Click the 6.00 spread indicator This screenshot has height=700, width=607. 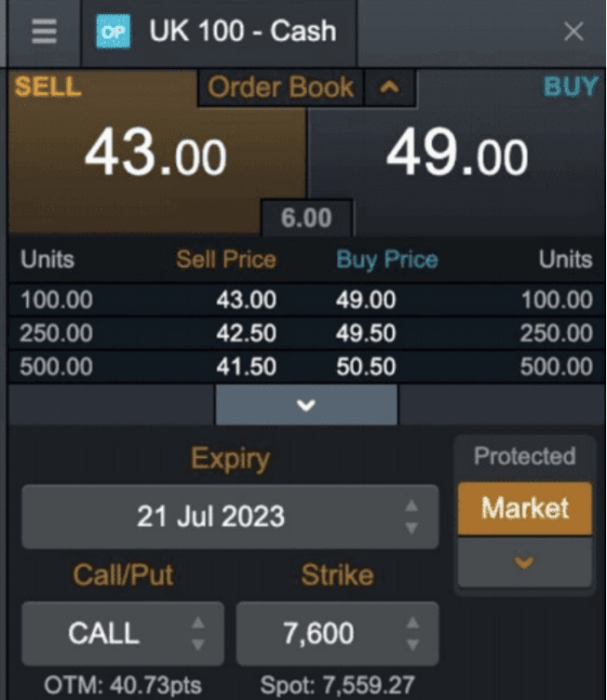point(306,219)
